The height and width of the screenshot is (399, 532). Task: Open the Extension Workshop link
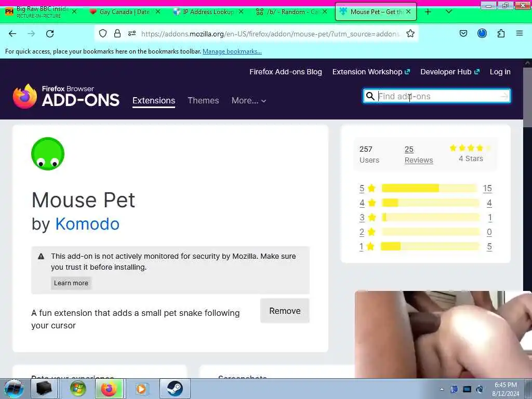coord(371,72)
